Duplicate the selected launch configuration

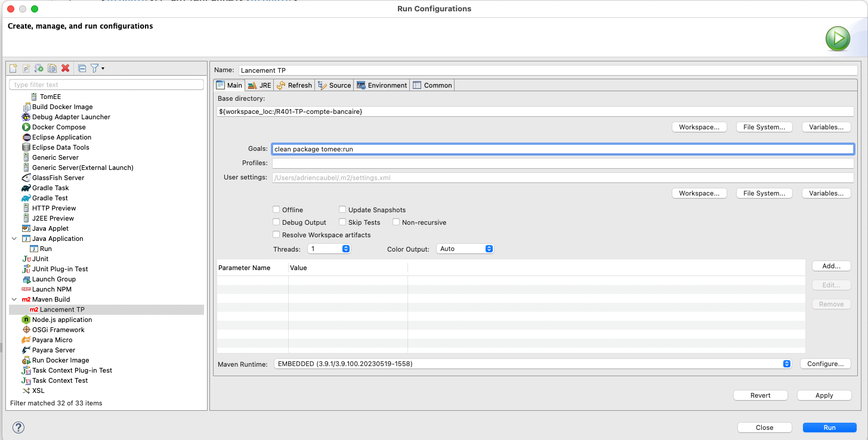tap(52, 69)
